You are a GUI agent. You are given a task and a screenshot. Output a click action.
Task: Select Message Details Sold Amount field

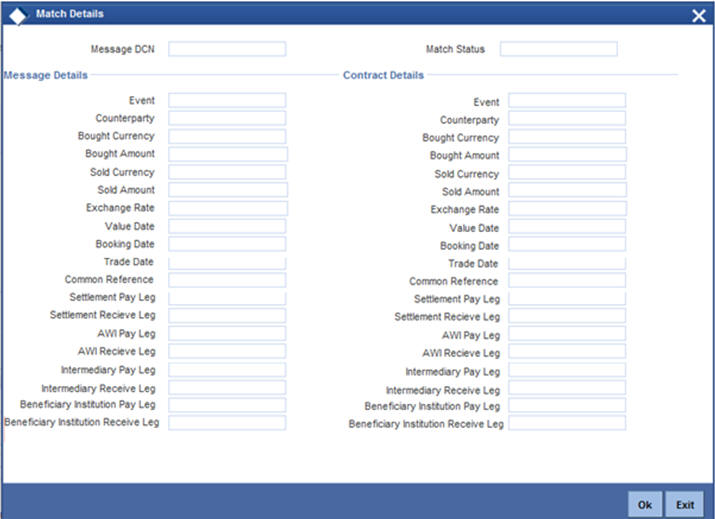click(x=228, y=190)
